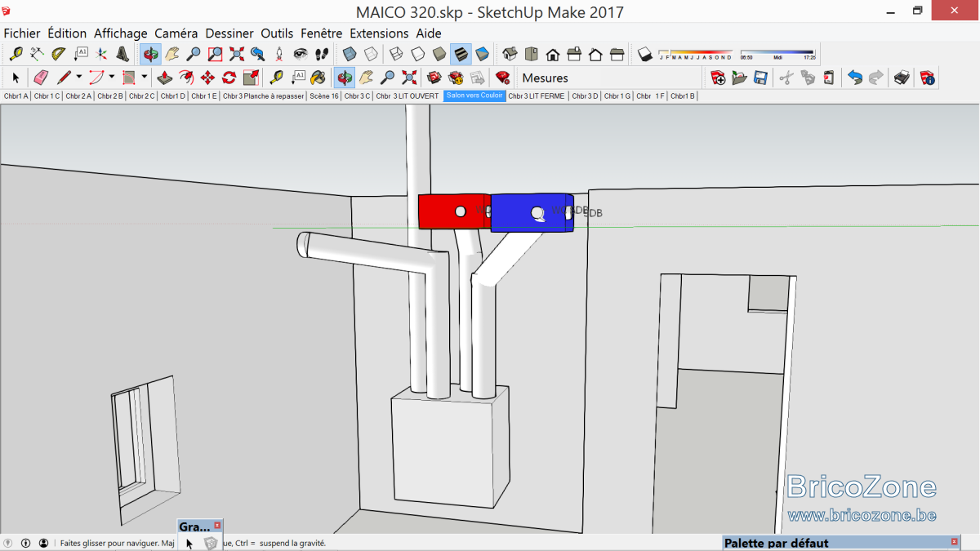Enable Wireframe face style
The width and height of the screenshot is (980, 551).
click(396, 54)
